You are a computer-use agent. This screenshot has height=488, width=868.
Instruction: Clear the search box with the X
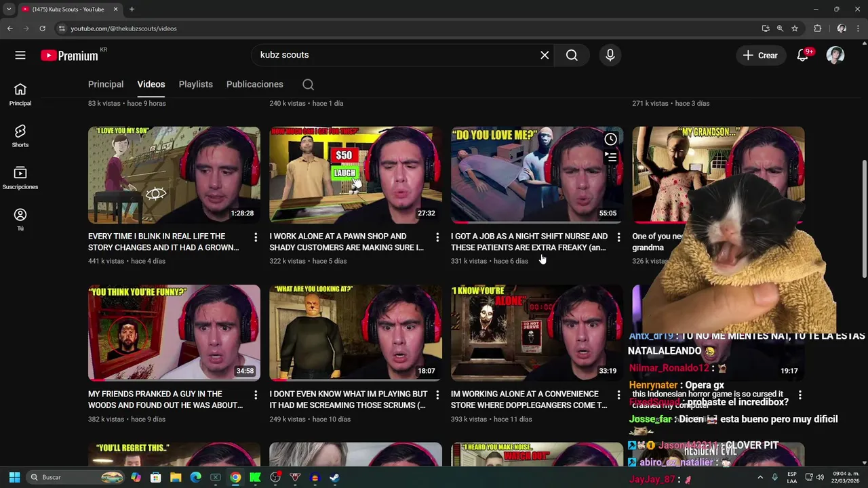(x=545, y=55)
